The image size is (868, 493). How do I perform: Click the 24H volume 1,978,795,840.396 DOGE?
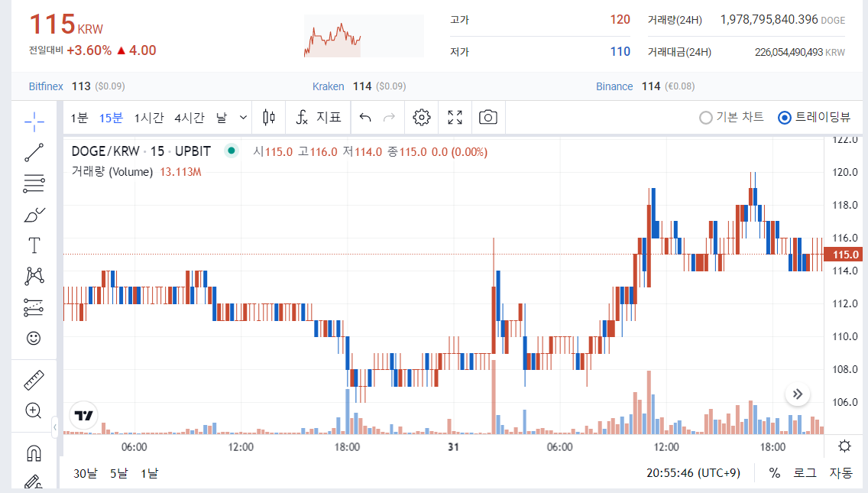click(x=782, y=19)
